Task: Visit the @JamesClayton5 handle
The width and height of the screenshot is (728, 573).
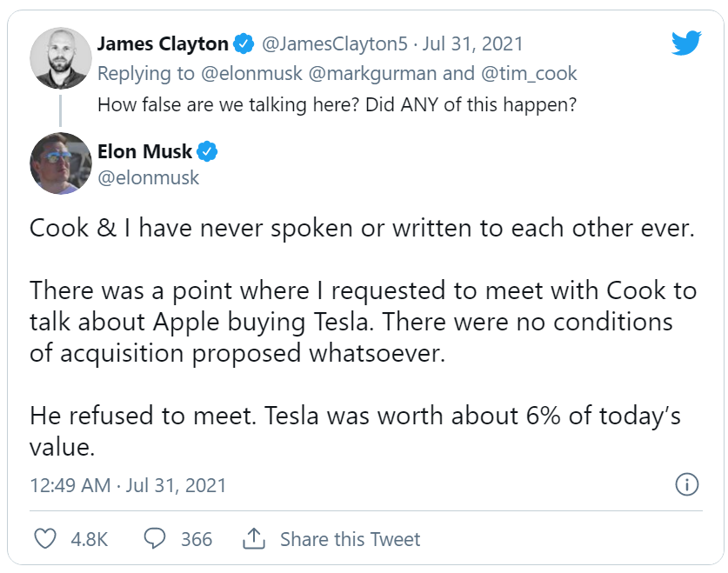Action: (334, 43)
